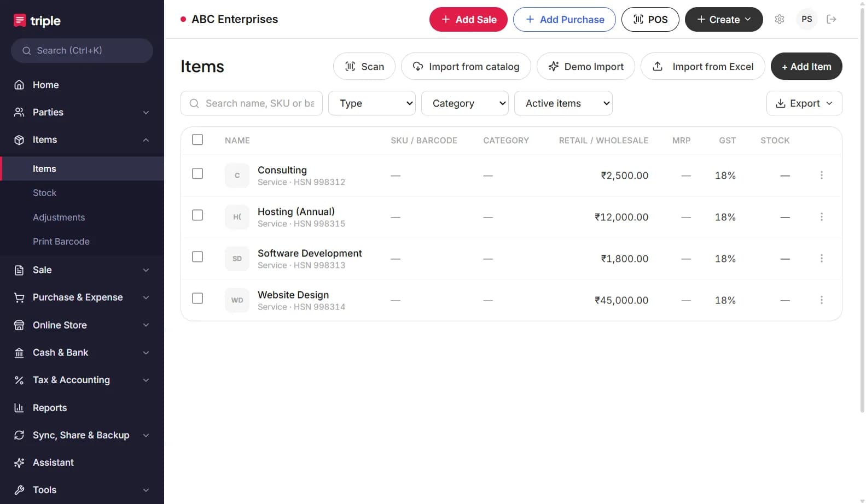Viewport: 866px width, 504px height.
Task: Click the triple logo icon
Action: [20, 20]
